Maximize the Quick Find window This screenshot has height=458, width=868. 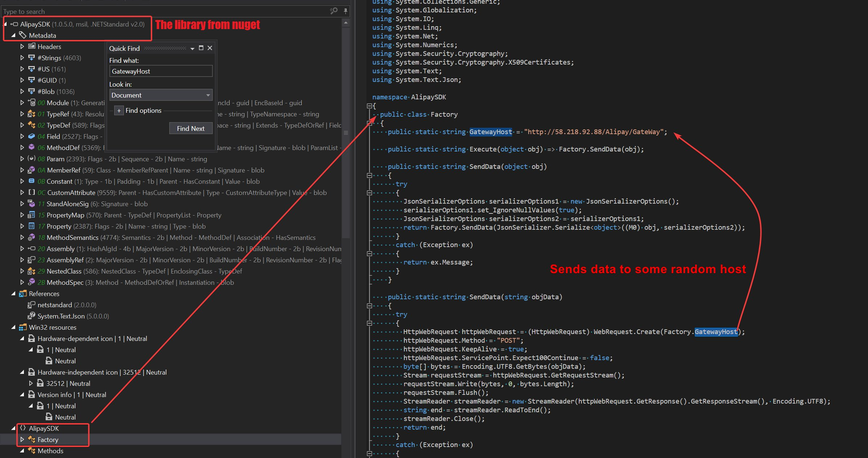point(201,48)
